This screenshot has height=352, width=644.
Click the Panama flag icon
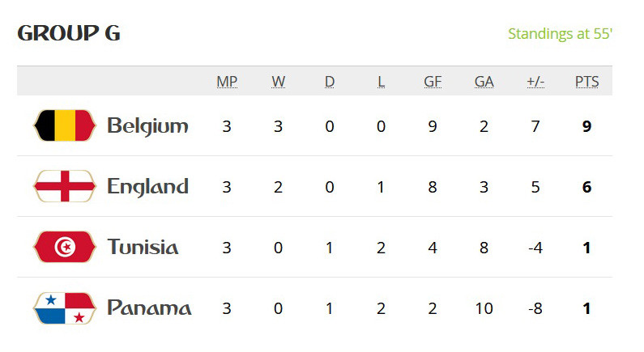click(x=65, y=307)
